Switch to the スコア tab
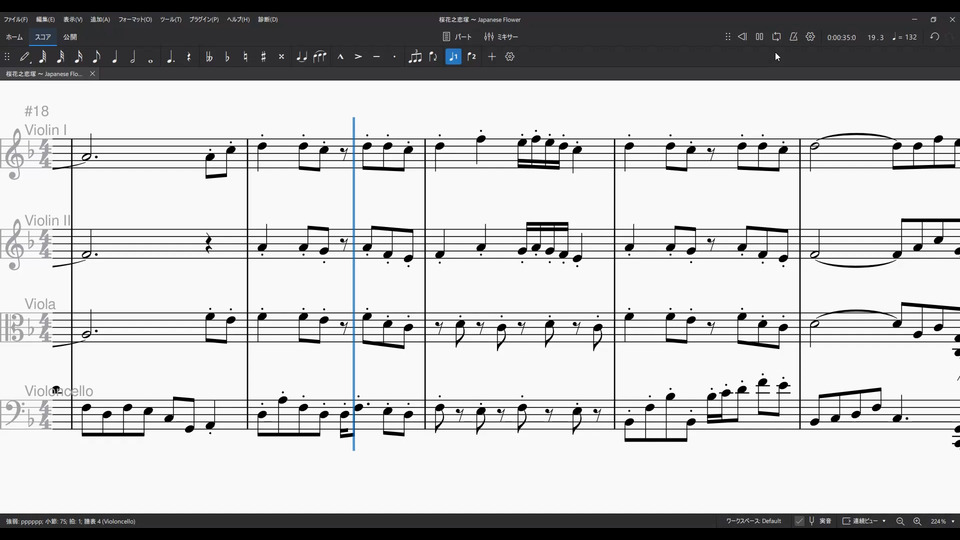960x540 pixels. click(43, 37)
